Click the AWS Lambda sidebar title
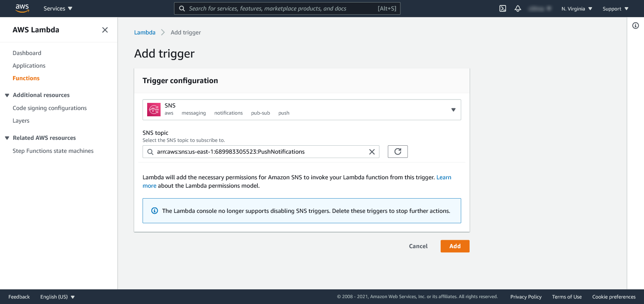Image resolution: width=644 pixels, height=304 pixels. point(36,30)
